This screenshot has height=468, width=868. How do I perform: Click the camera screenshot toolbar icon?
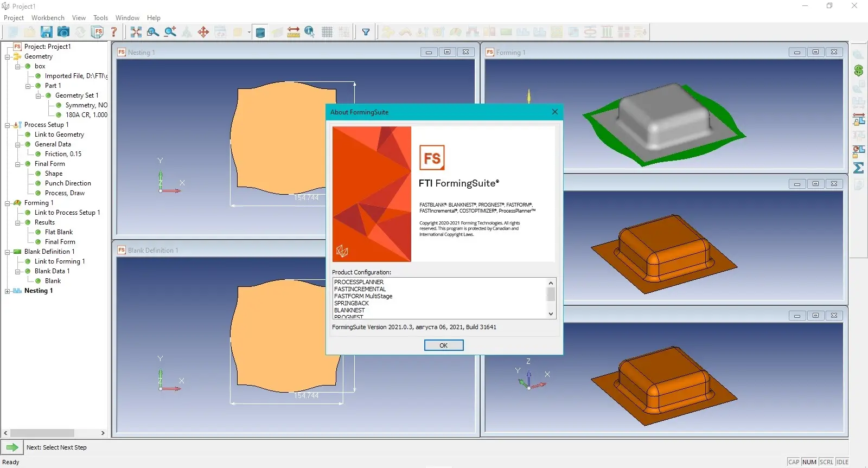coord(63,32)
